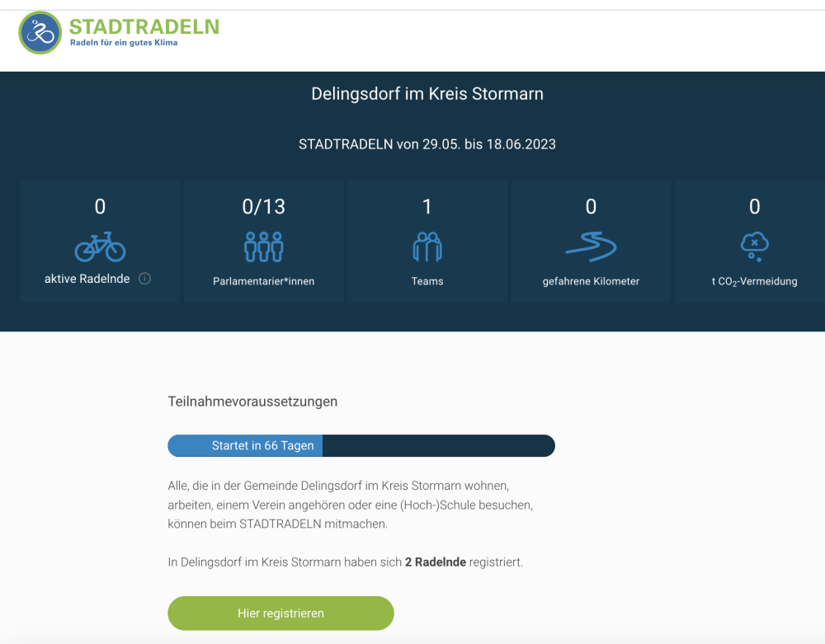This screenshot has width=825, height=644.
Task: Click the 't CO2-Vermeidung' label
Action: (x=754, y=281)
